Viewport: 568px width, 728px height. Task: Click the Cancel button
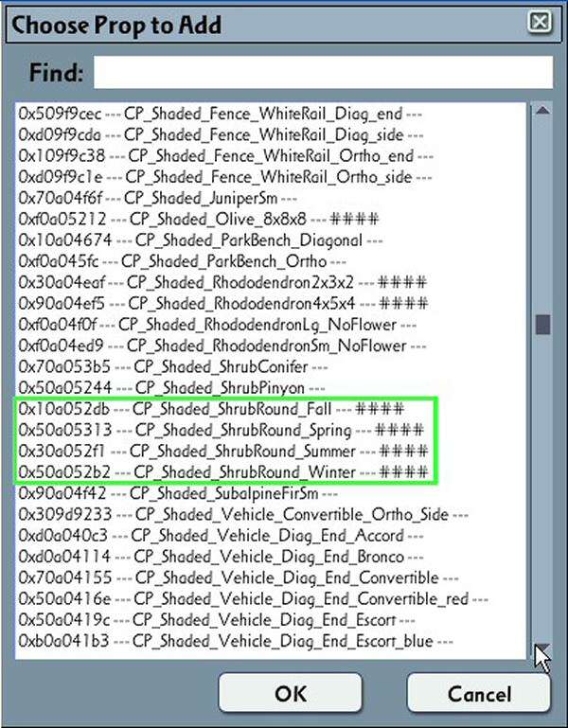(x=479, y=694)
